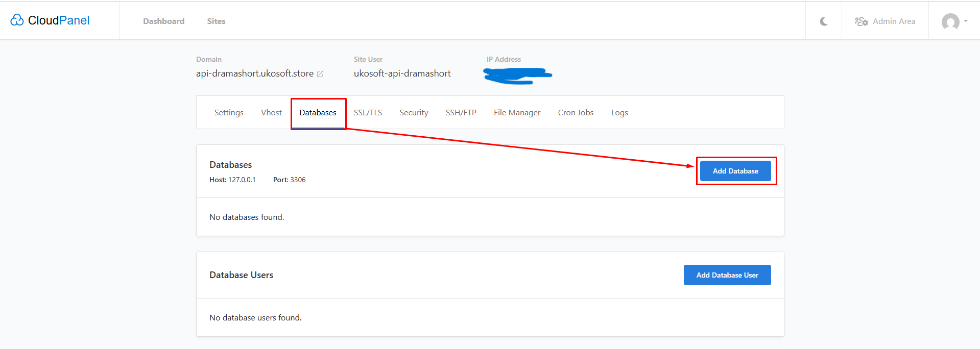Click the Databases section heading
This screenshot has width=980, height=349.
(230, 165)
